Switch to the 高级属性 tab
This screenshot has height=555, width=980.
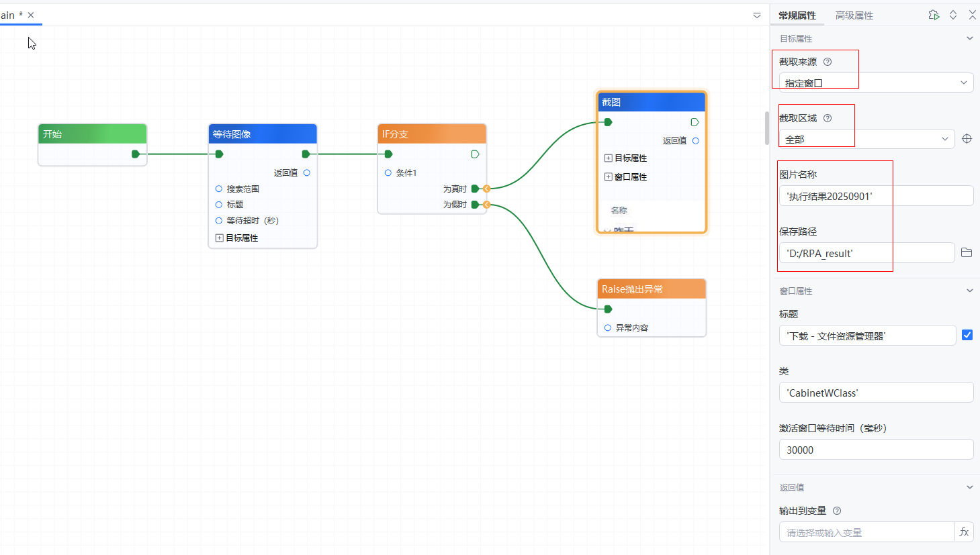pyautogui.click(x=854, y=15)
